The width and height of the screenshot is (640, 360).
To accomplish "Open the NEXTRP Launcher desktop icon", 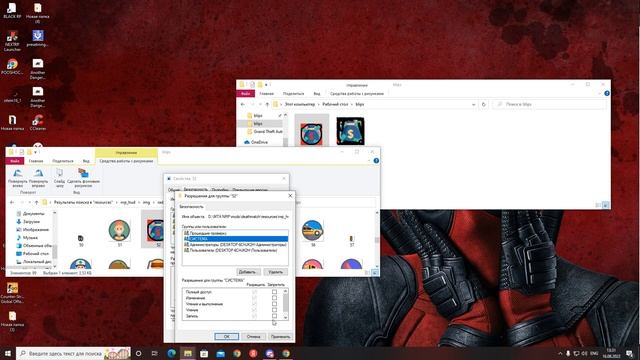I will click(x=12, y=40).
